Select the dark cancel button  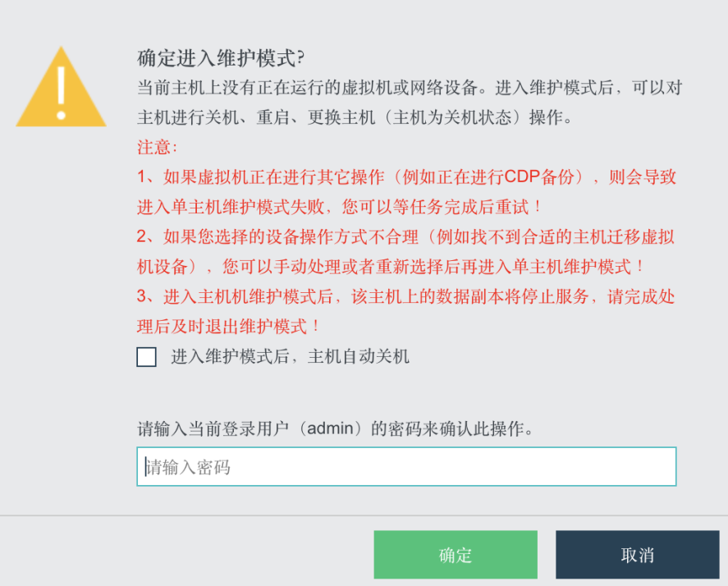point(638,554)
